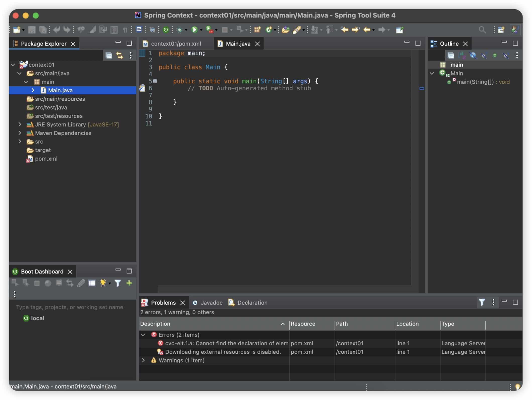
Task: Click the Relaunch (green power) toolbar icon
Action: point(166,30)
